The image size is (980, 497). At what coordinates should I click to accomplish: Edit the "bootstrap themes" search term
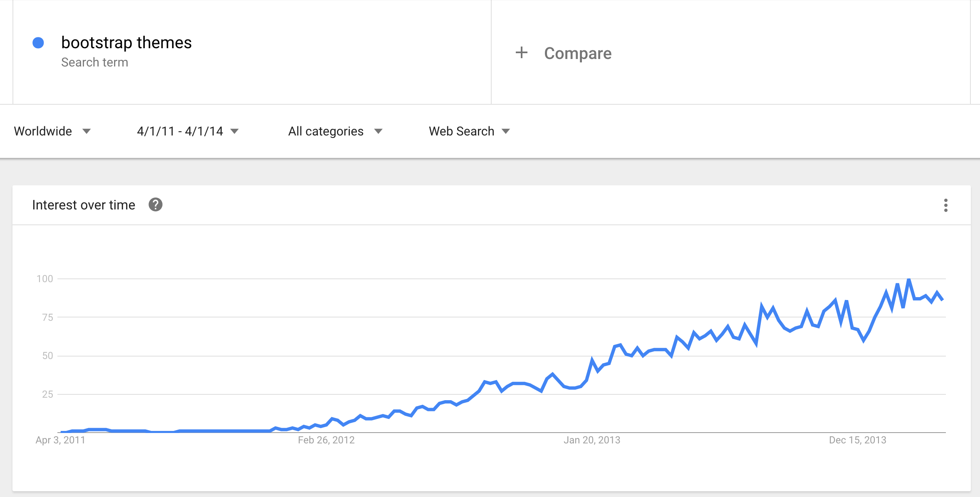coord(126,43)
